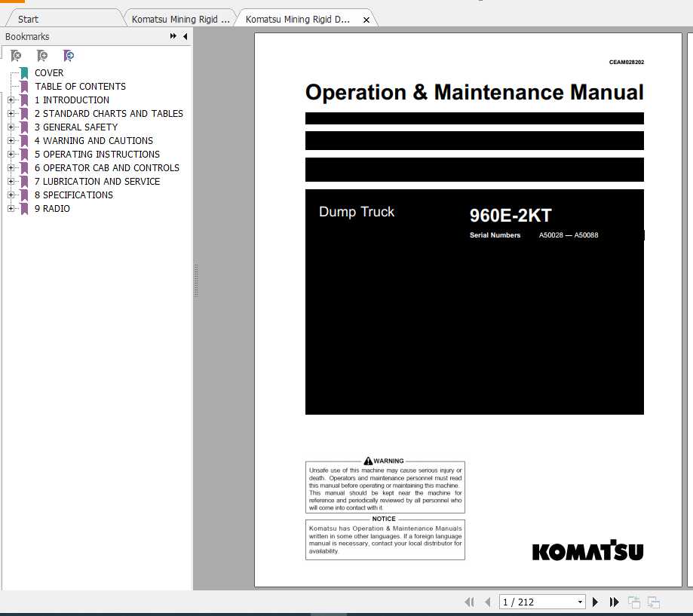Expand all bookmarks with double-arrow icon
Image resolution: width=693 pixels, height=616 pixels.
(173, 36)
